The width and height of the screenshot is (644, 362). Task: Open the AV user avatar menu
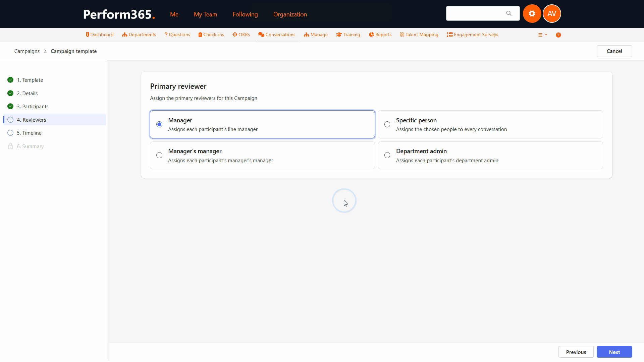pyautogui.click(x=552, y=14)
